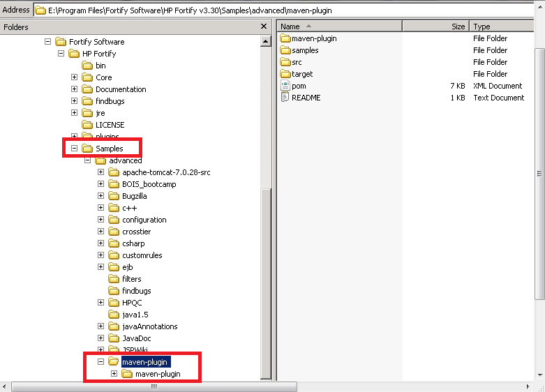Image resolution: width=545 pixels, height=392 pixels.
Task: Click the src folder icon in file list
Action: point(285,62)
